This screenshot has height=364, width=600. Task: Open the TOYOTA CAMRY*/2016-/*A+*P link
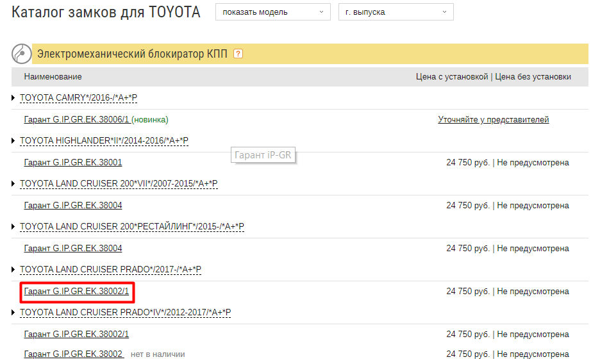[x=78, y=98]
